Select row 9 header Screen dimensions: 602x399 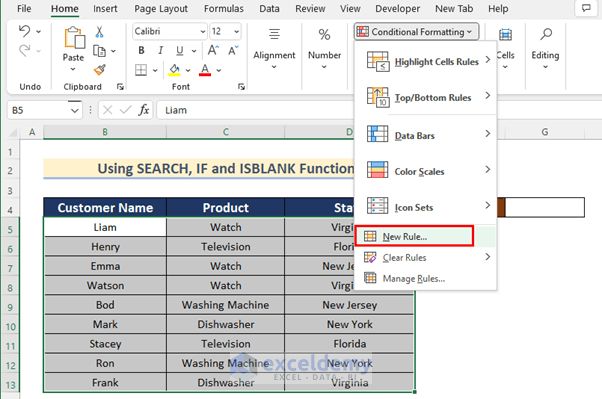pyautogui.click(x=10, y=307)
